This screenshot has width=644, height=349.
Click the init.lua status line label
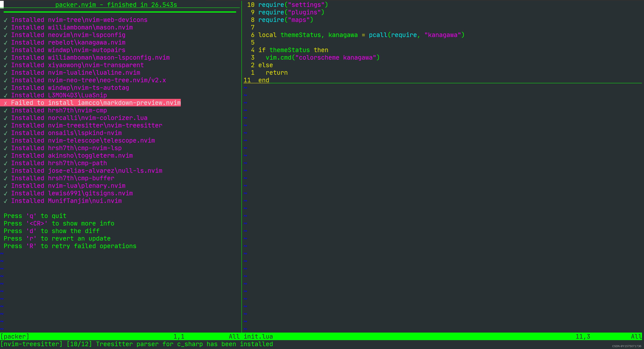coord(258,336)
